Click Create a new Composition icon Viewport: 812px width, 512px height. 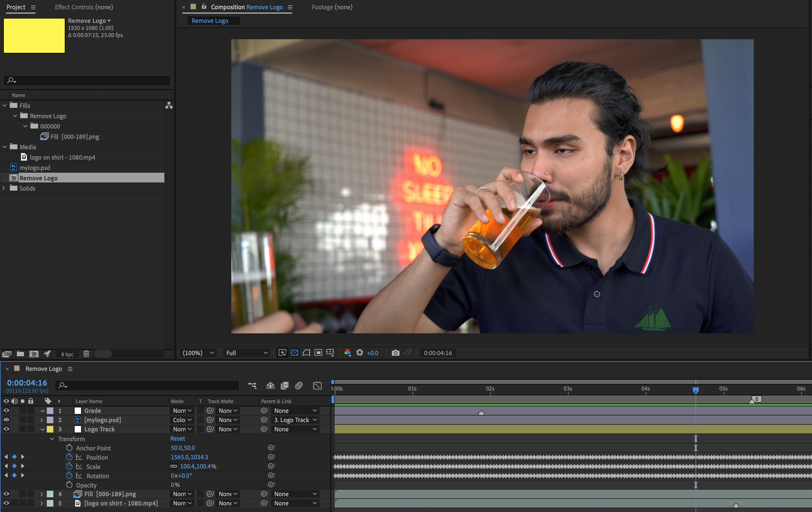[x=34, y=354]
